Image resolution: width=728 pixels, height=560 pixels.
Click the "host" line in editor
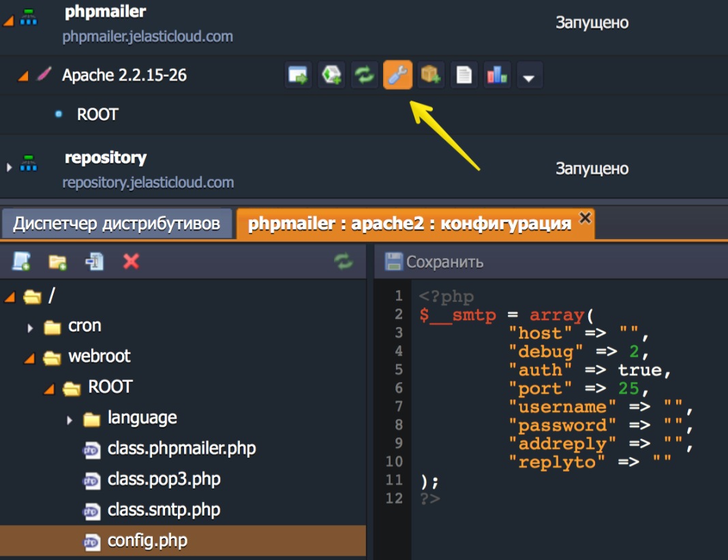point(579,333)
